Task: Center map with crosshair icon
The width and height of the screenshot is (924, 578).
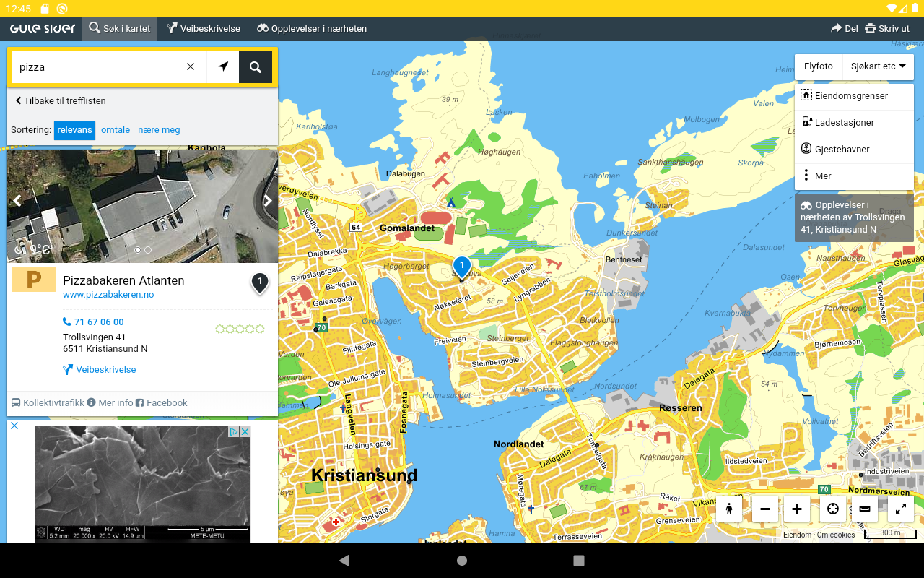Action: [833, 509]
